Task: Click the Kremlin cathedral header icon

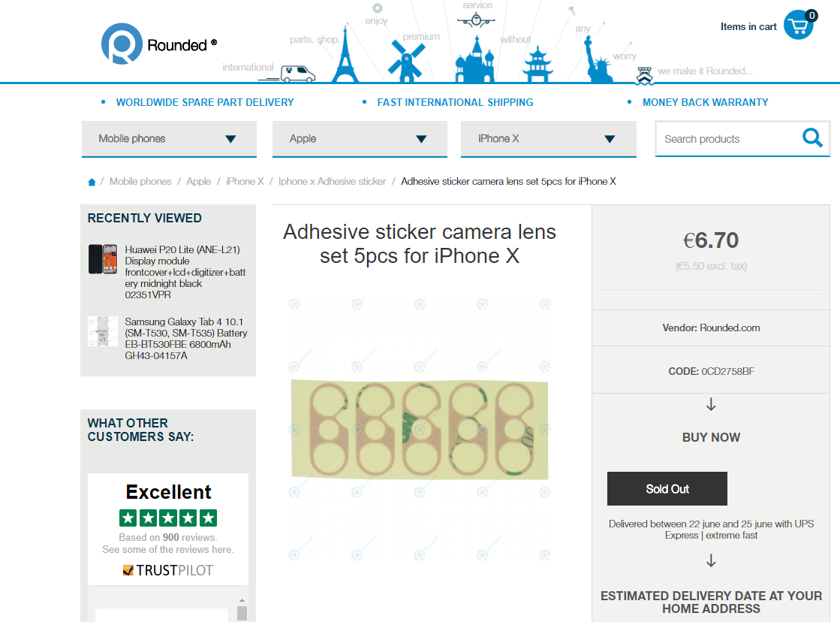Action: 474,60
